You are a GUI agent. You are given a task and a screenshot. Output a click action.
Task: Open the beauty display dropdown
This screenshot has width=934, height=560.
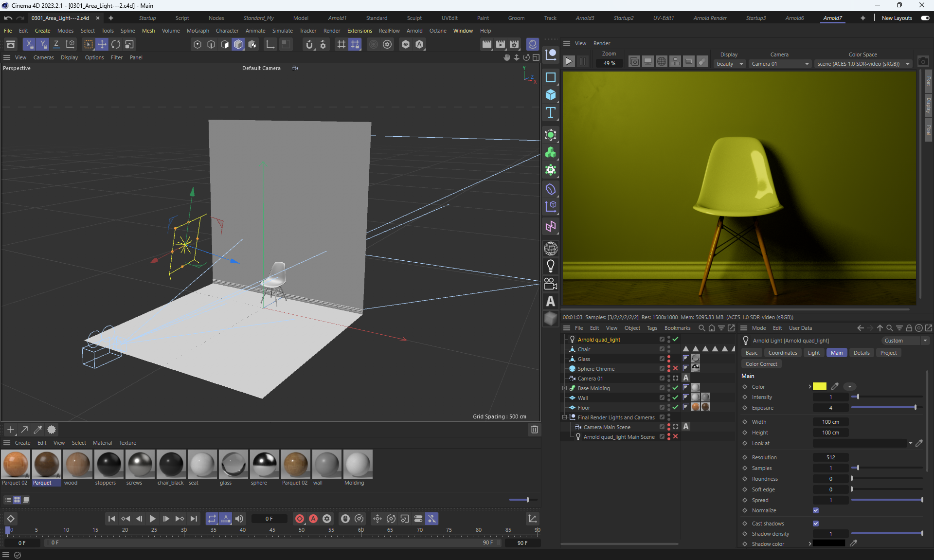tap(730, 64)
